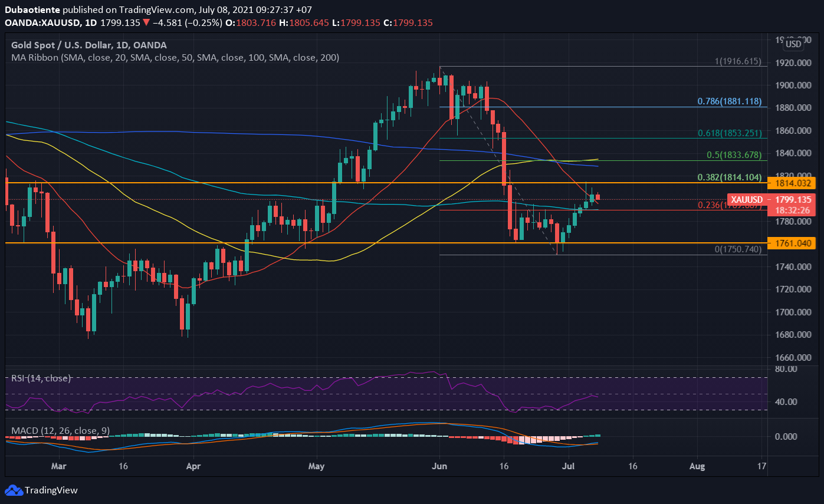The width and height of the screenshot is (824, 504).
Task: Click the Fibonacci 0.618(1853.251) label
Action: 730,133
